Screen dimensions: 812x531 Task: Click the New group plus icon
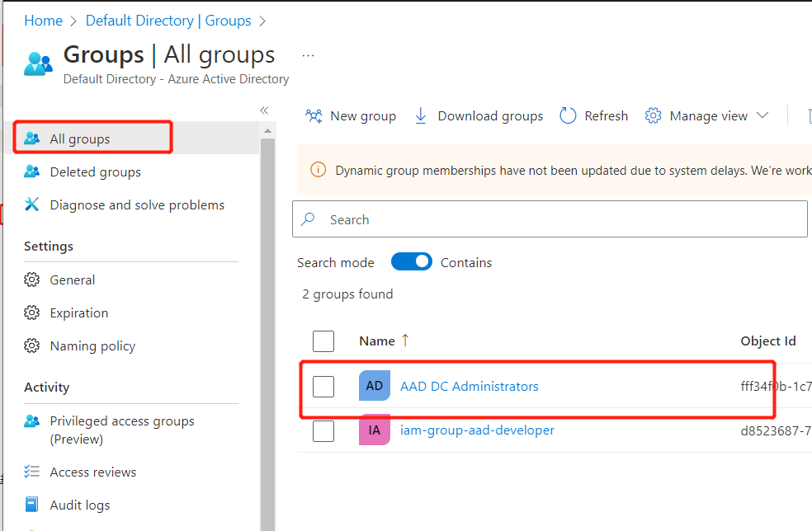tap(314, 115)
